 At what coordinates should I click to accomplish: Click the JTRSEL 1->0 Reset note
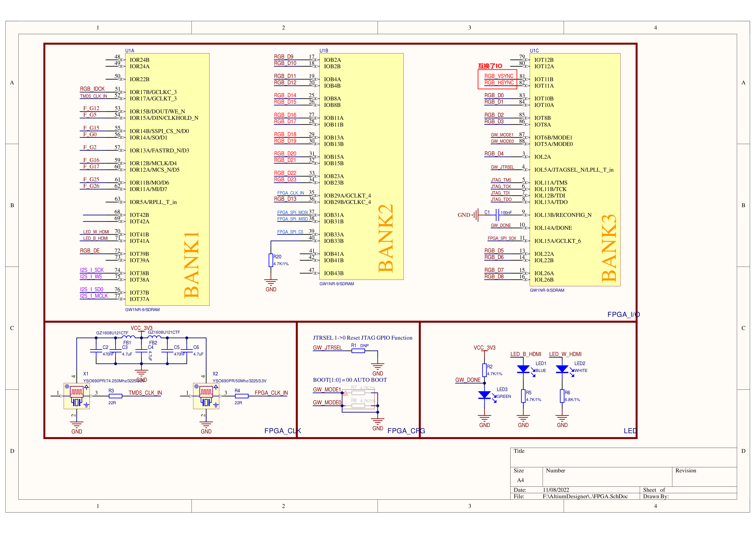click(x=362, y=338)
